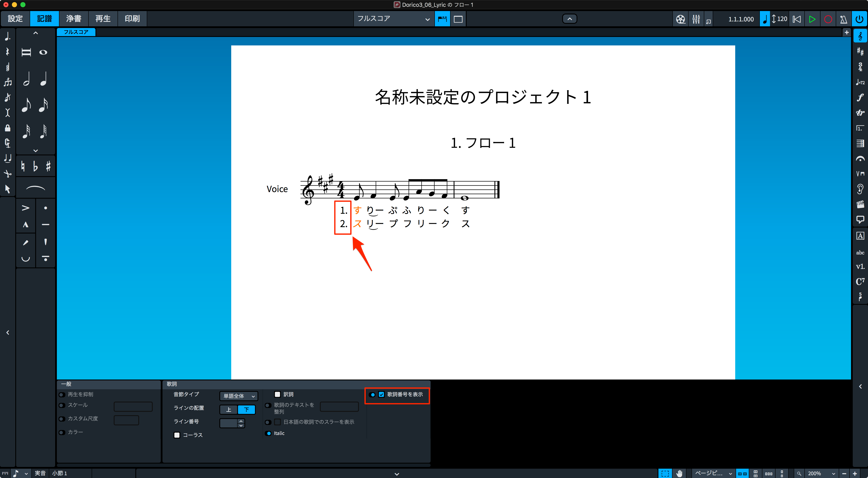
Task: Add a staccato dot articulation
Action: tap(45, 208)
